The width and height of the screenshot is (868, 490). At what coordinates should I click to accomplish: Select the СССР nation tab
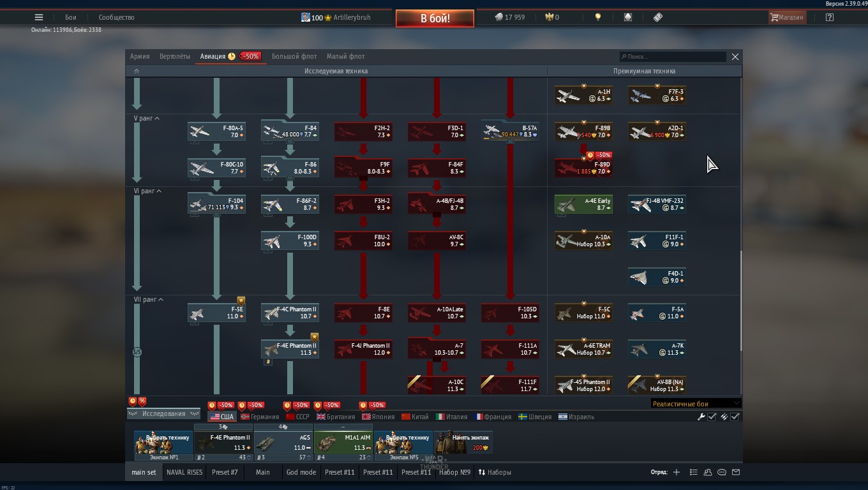[x=297, y=417]
